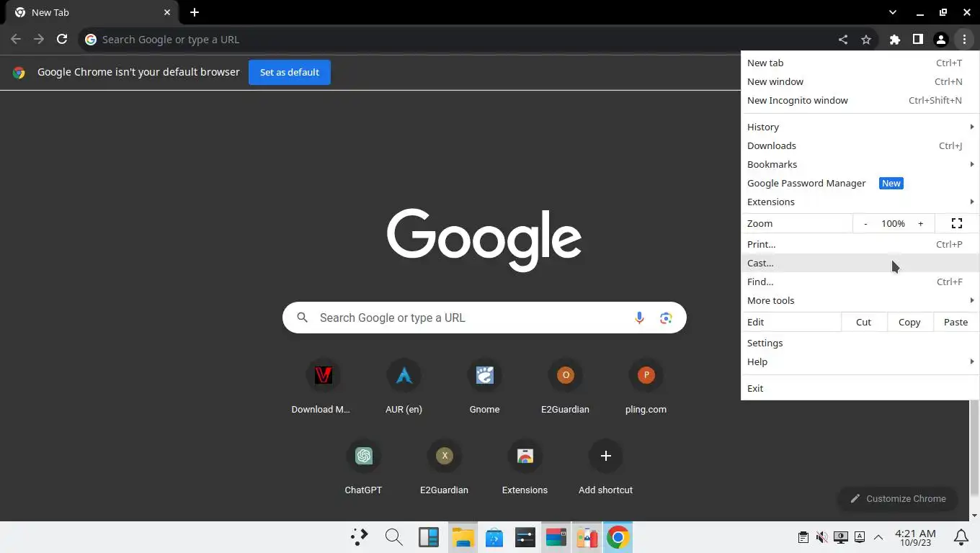Screen dimensions: 980x553
Task: Click the three-dot Chrome menu icon
Action: pyautogui.click(x=964, y=40)
